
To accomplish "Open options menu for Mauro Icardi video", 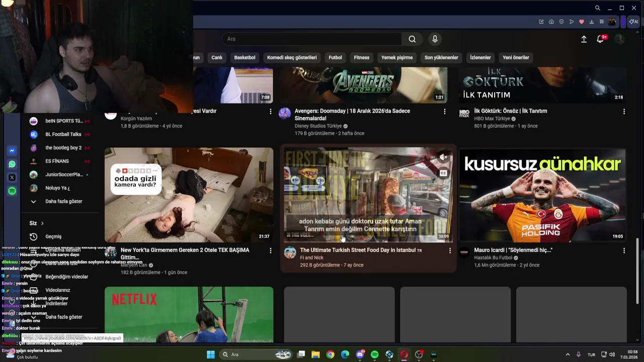I will [624, 250].
